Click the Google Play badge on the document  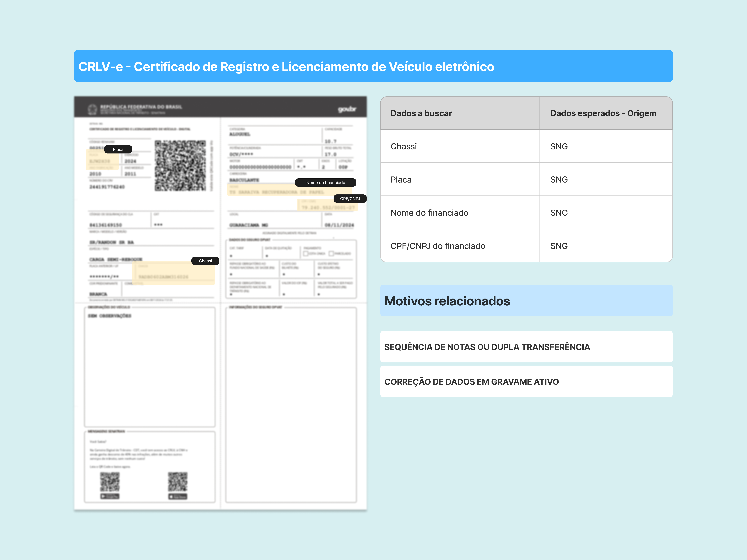coord(110,496)
